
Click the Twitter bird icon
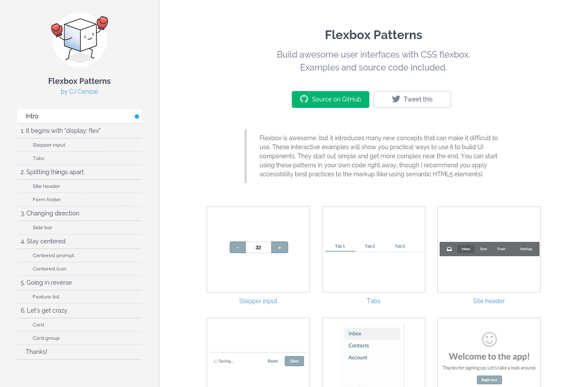395,99
